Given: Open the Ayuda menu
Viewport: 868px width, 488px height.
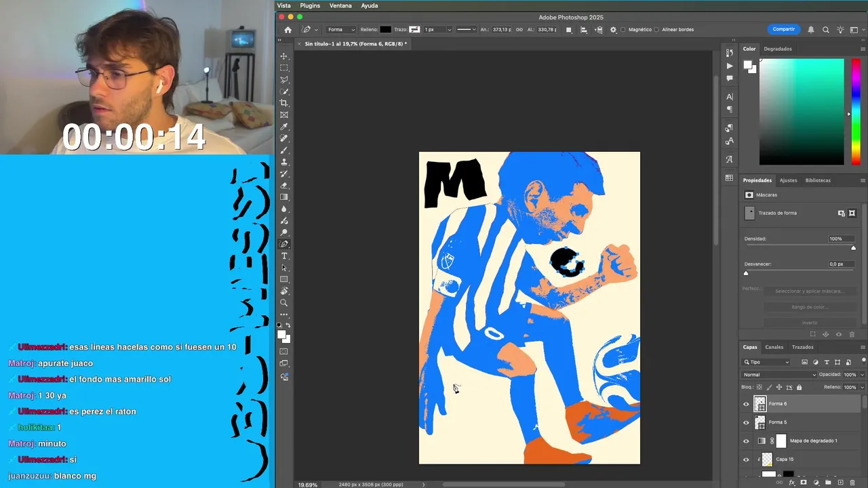Looking at the screenshot, I should 370,5.
